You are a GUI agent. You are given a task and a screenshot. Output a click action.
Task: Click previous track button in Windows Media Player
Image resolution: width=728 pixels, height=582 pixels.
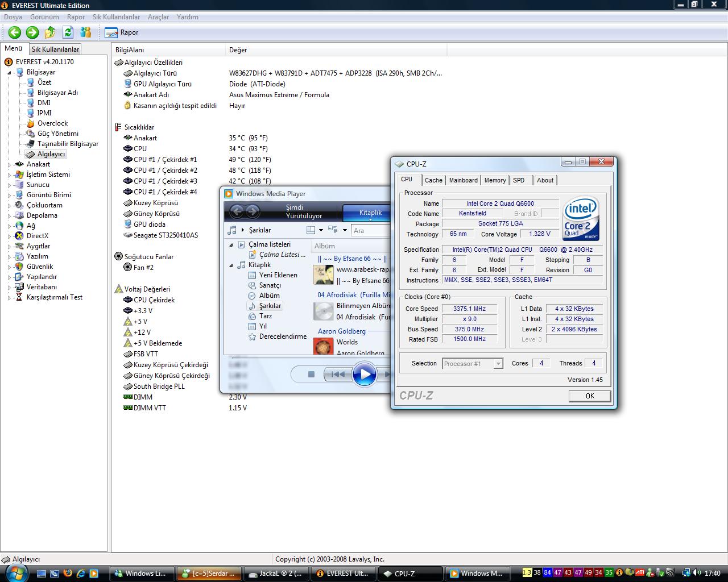point(338,374)
